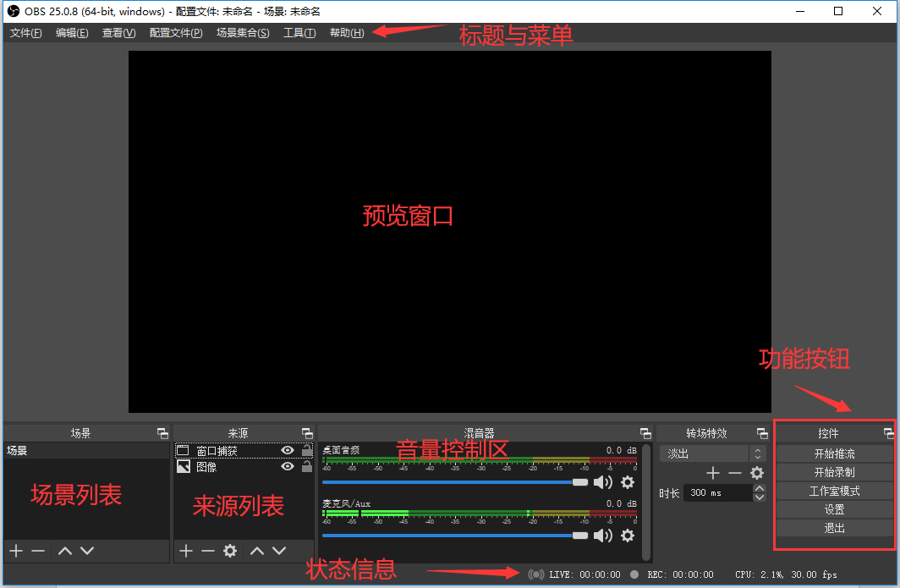Hide the 窗口捕获 source via eye icon

coord(288,451)
